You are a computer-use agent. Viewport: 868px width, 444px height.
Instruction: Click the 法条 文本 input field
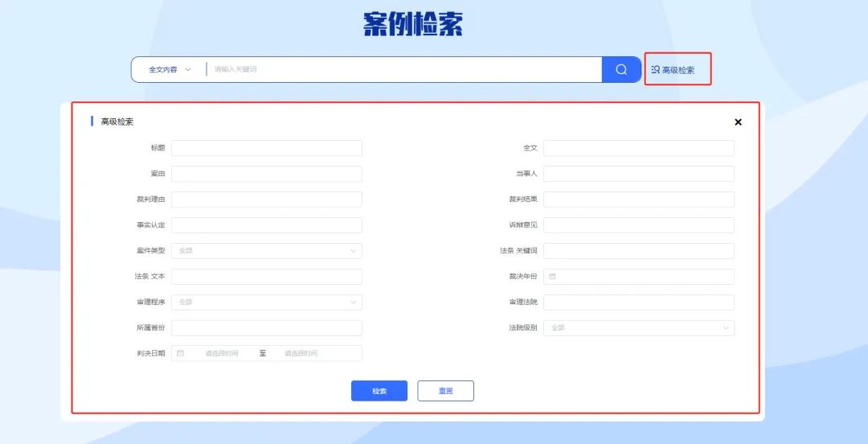point(267,277)
